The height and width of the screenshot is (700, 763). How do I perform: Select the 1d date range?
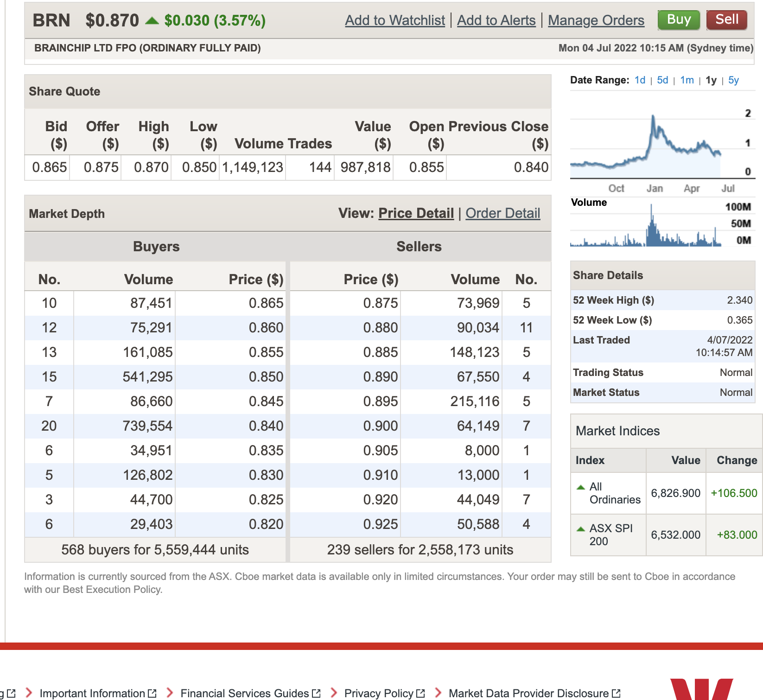pyautogui.click(x=640, y=80)
